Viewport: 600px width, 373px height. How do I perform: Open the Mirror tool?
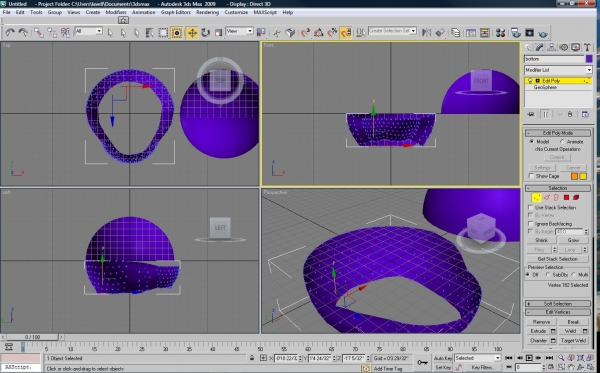426,33
